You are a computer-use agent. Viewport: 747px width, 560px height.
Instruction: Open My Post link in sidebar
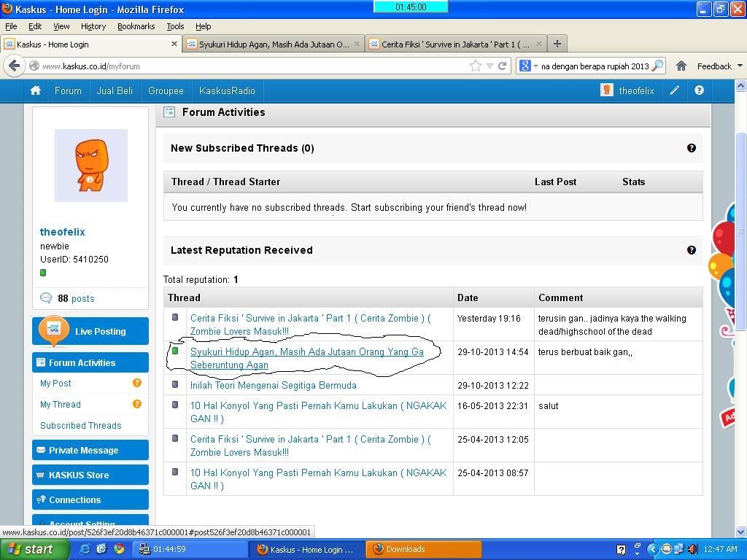pos(55,384)
